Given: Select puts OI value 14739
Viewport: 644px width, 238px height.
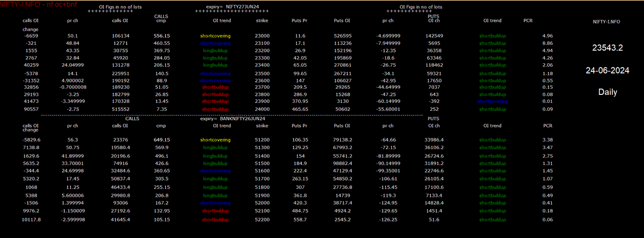Looking at the screenshot, I should (x=342, y=196).
